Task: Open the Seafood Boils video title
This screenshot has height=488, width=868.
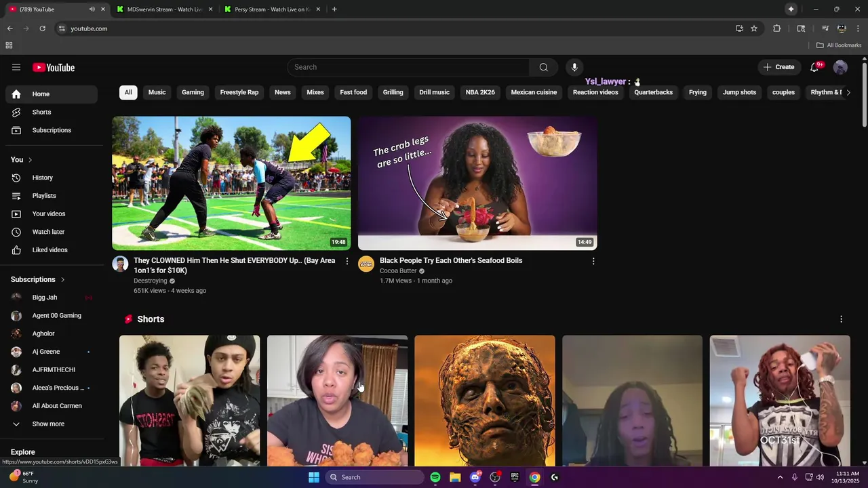Action: [451, 260]
